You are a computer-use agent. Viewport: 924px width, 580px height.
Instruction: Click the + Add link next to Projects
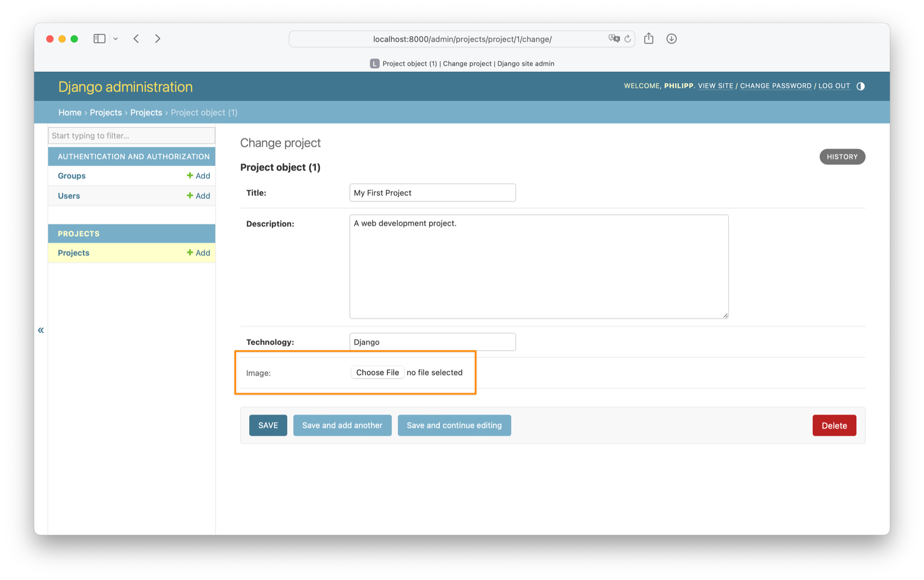[x=199, y=252]
